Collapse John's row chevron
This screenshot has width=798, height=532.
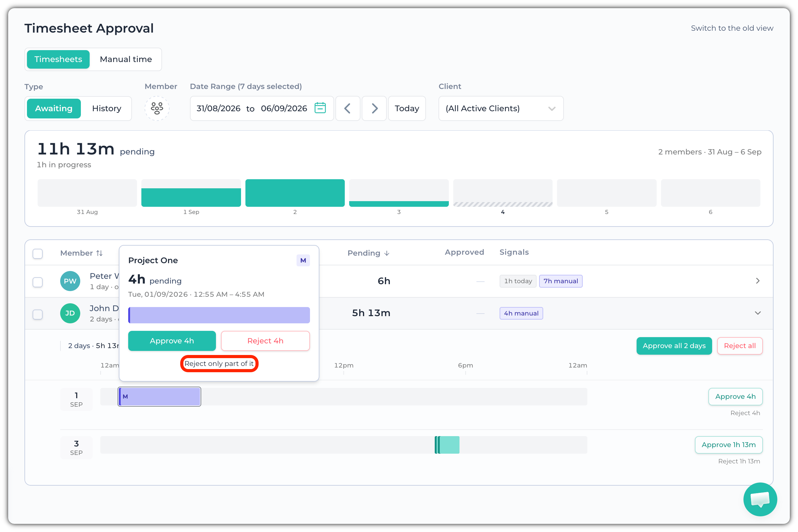tap(757, 313)
